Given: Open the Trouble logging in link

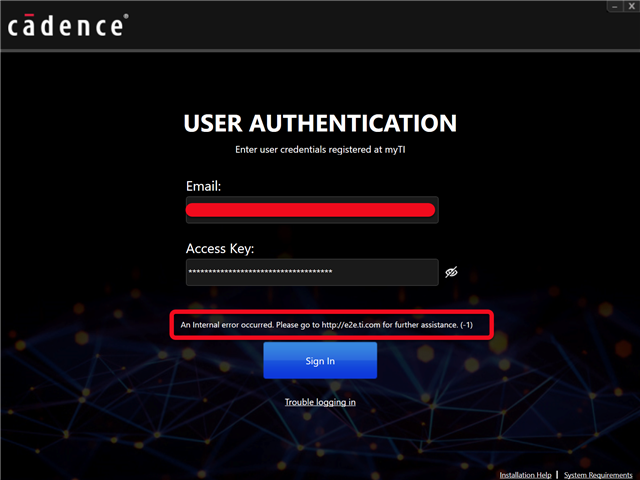Looking at the screenshot, I should point(320,402).
